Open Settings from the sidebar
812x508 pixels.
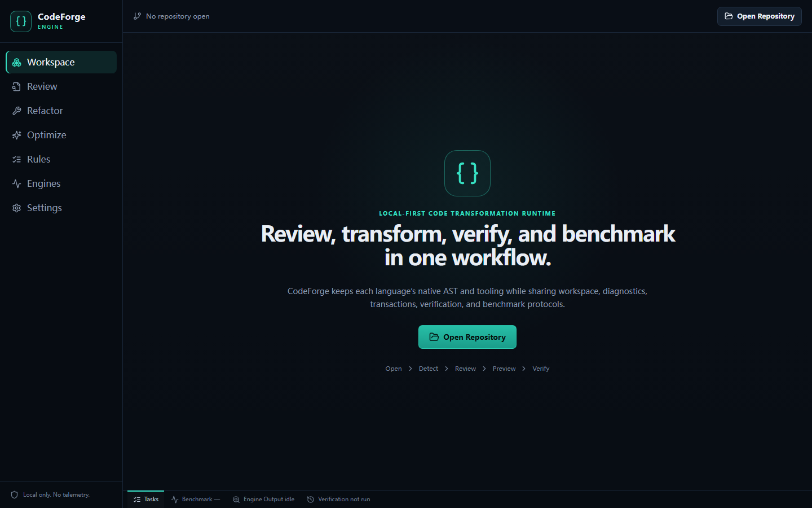[61, 208]
